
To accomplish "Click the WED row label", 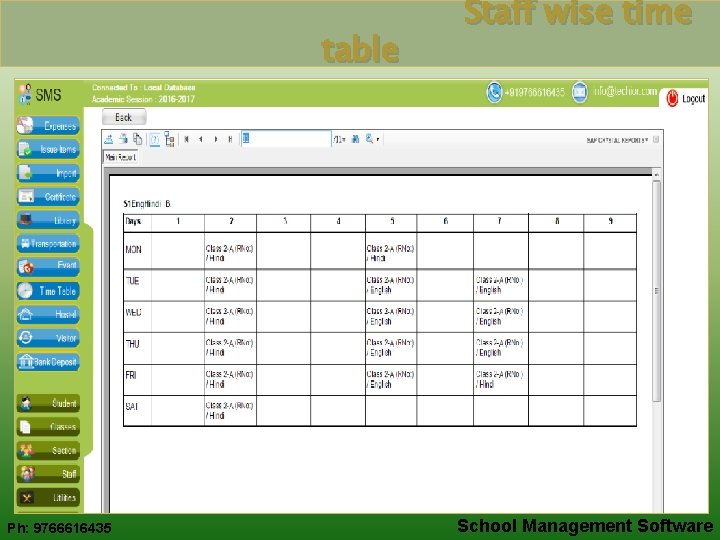I will [x=134, y=312].
